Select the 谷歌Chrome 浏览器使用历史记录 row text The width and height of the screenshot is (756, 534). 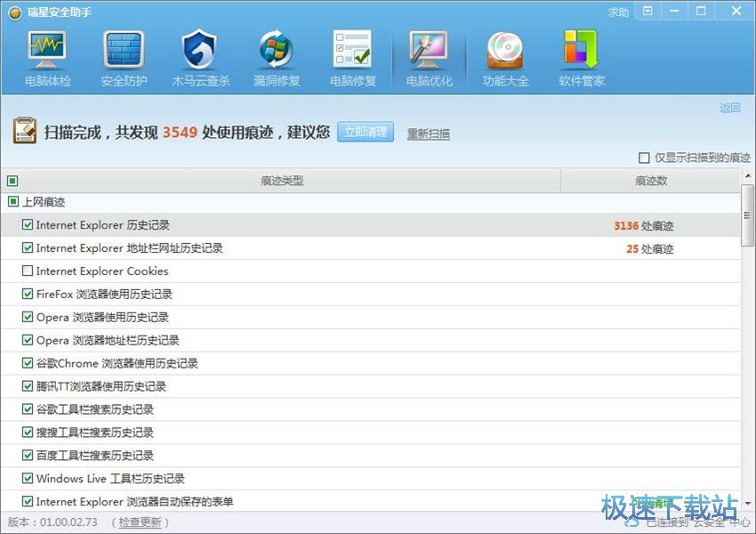[x=117, y=363]
